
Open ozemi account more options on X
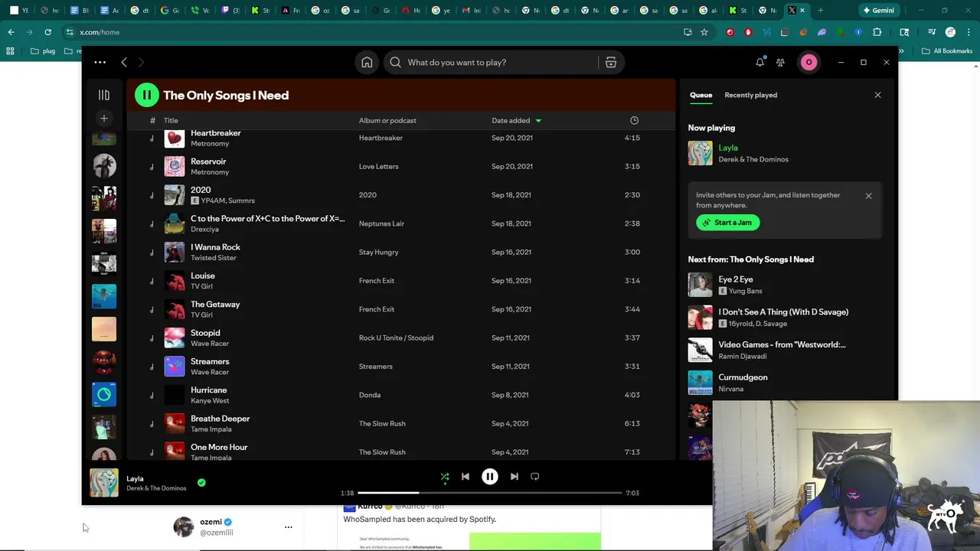289,527
